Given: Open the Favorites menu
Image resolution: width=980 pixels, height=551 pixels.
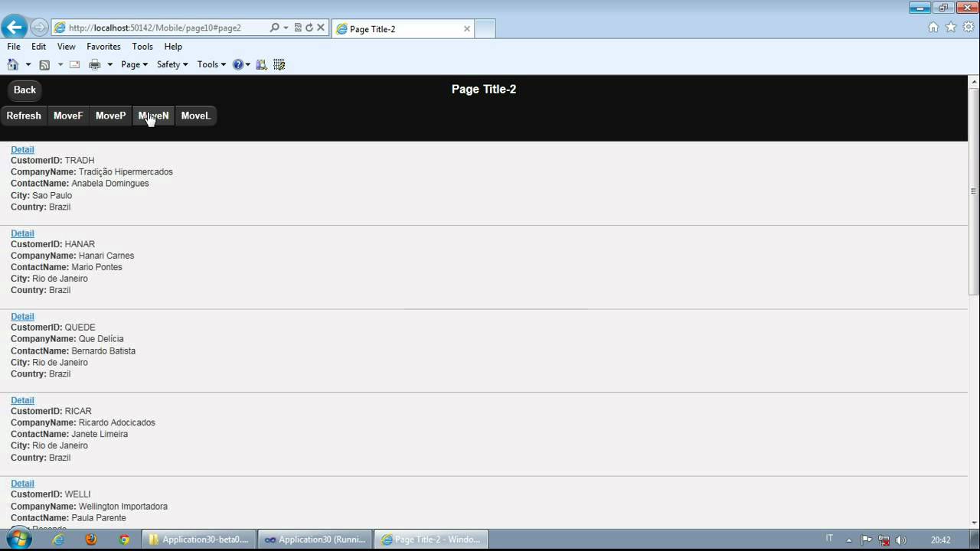Looking at the screenshot, I should coord(103,47).
